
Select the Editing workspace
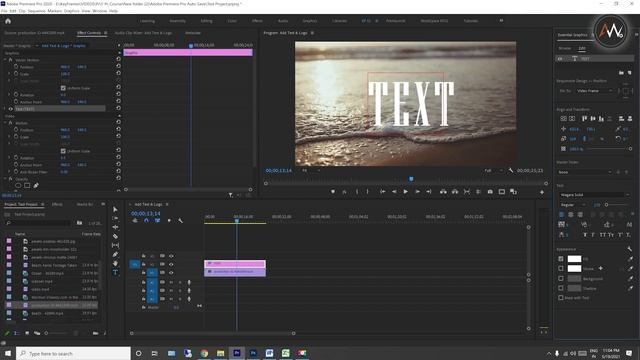click(207, 21)
